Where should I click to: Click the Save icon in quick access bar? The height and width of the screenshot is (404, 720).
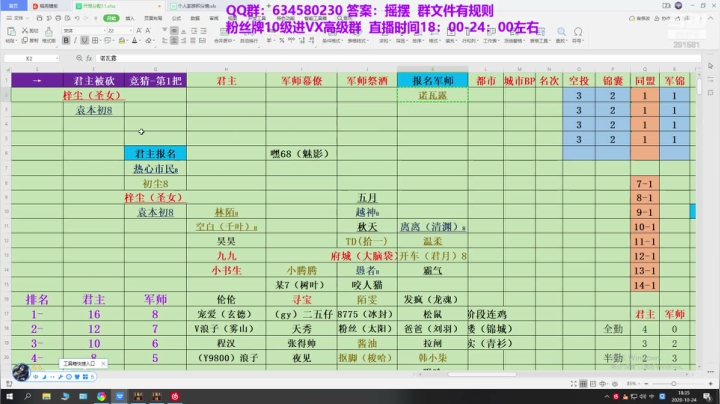39,18
